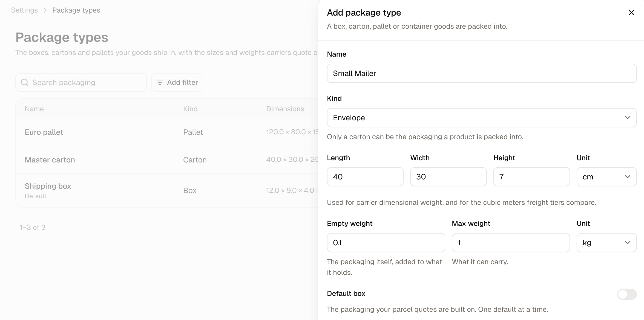Click the Carton kind cell
Image resolution: width=644 pixels, height=320 pixels.
coord(195,160)
